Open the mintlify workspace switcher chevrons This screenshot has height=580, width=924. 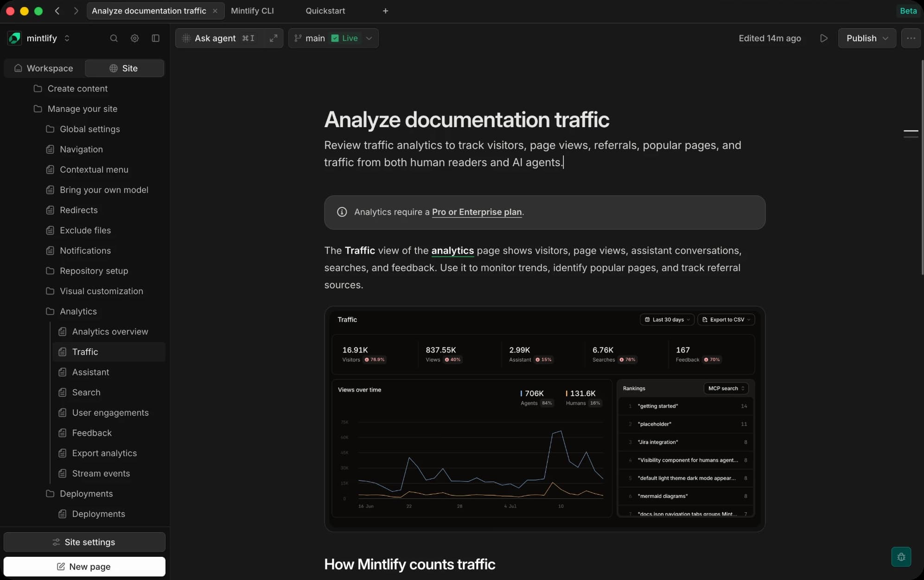[x=67, y=39]
